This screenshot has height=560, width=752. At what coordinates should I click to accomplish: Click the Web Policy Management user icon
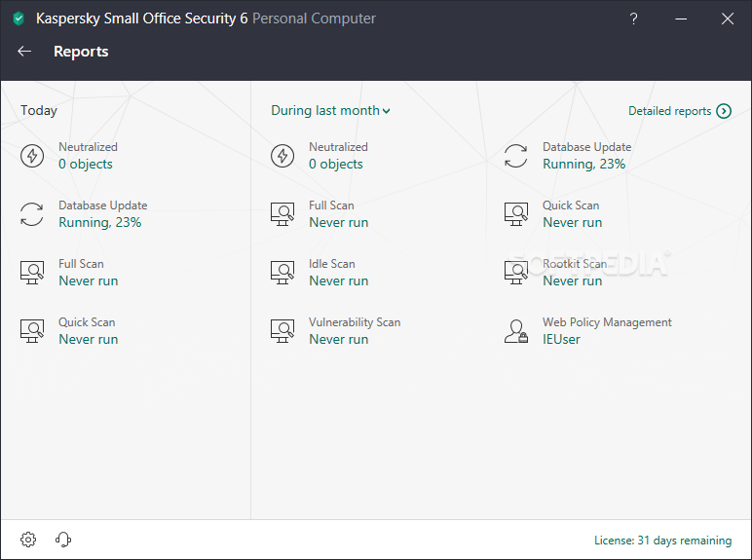tap(516, 331)
